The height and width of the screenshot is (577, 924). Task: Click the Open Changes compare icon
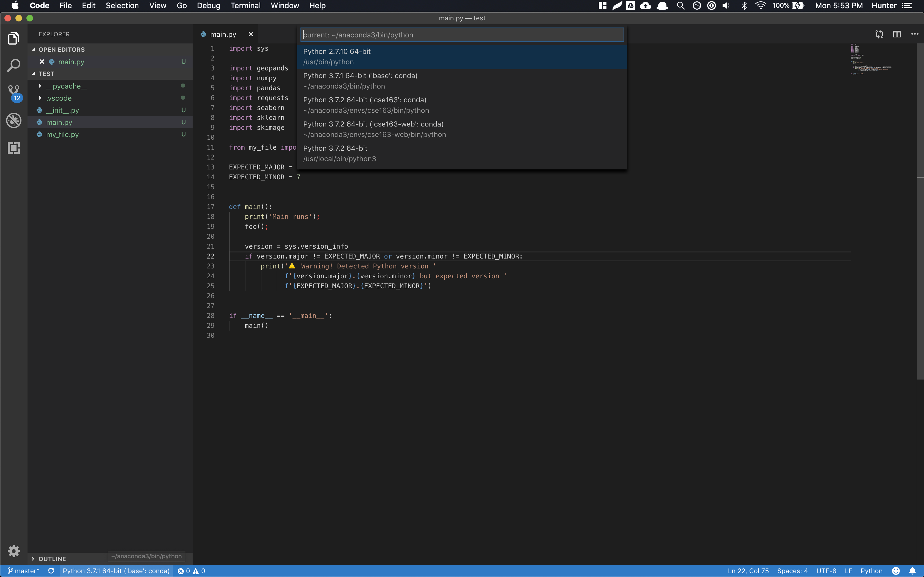click(x=879, y=34)
